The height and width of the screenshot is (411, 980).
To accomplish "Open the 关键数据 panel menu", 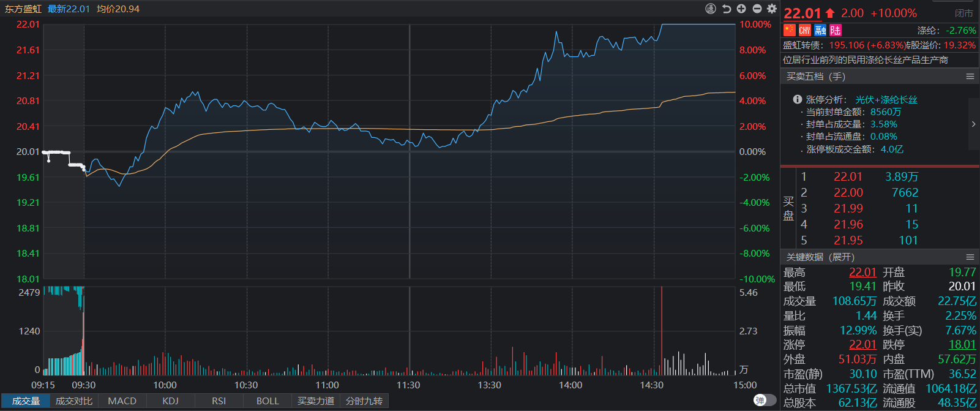I will point(970,257).
